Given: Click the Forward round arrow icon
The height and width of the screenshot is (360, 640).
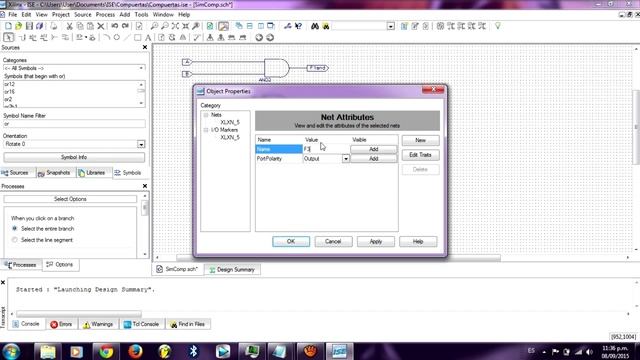Looking at the screenshot, I should 270,38.
